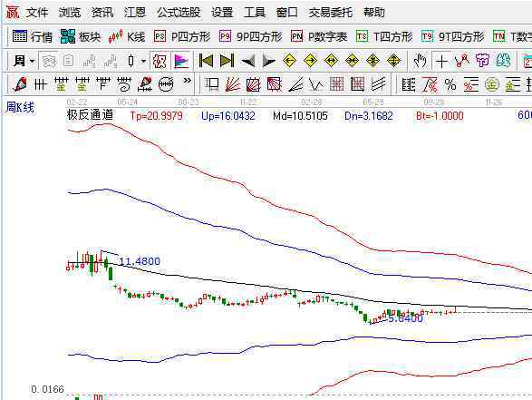The image size is (532, 400).
Task: Click the 行情 toolbar button
Action: 33,36
